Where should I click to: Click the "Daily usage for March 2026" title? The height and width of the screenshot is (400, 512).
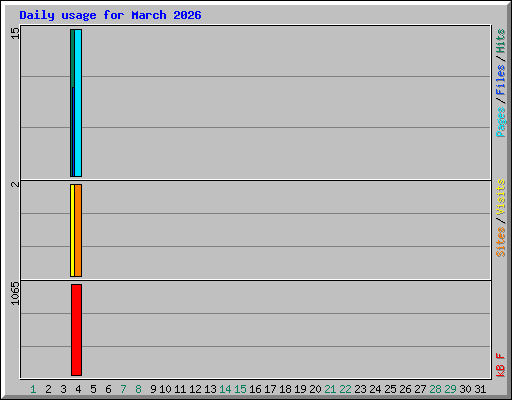click(x=110, y=15)
